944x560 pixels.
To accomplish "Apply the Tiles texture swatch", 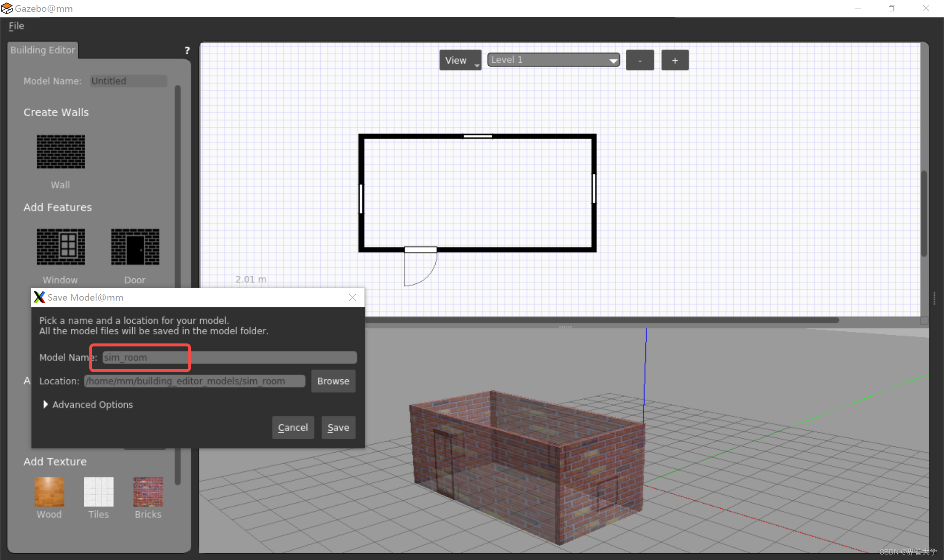I will (99, 491).
